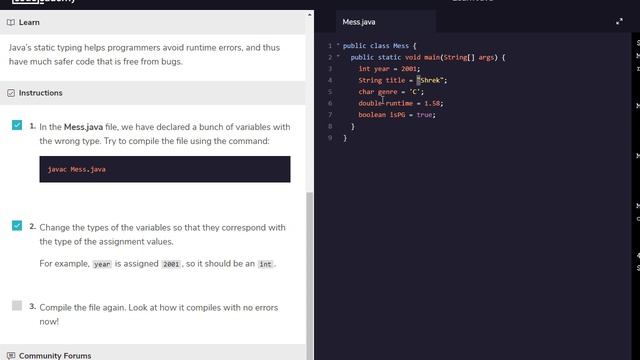640x360 pixels.
Task: Click the javac Mess.java command block
Action: pos(165,169)
